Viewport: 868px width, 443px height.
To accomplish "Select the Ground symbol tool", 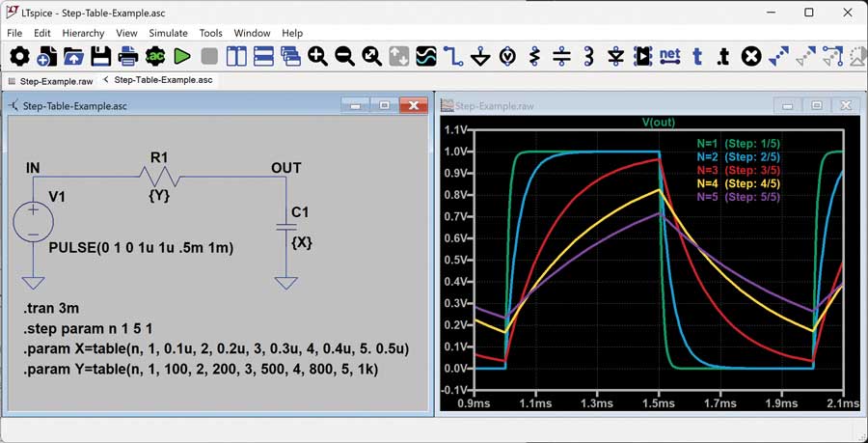I will pyautogui.click(x=479, y=57).
